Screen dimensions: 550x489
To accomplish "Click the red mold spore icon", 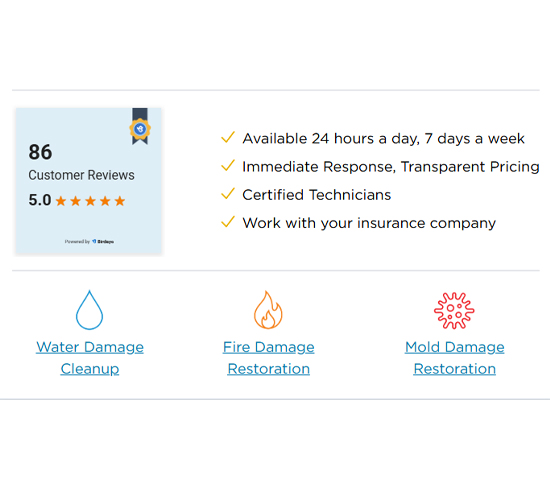I will pyautogui.click(x=454, y=310).
